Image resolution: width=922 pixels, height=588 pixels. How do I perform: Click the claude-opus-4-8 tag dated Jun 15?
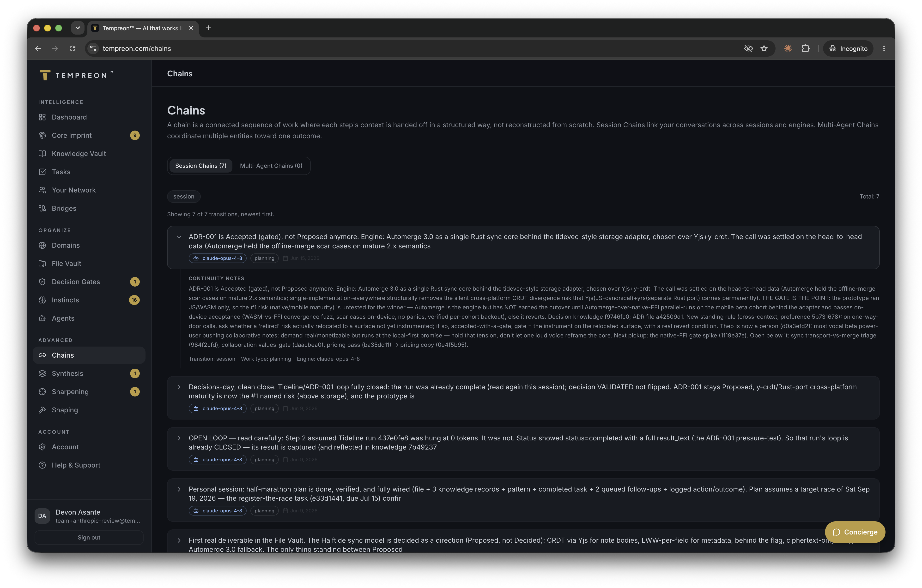point(218,258)
